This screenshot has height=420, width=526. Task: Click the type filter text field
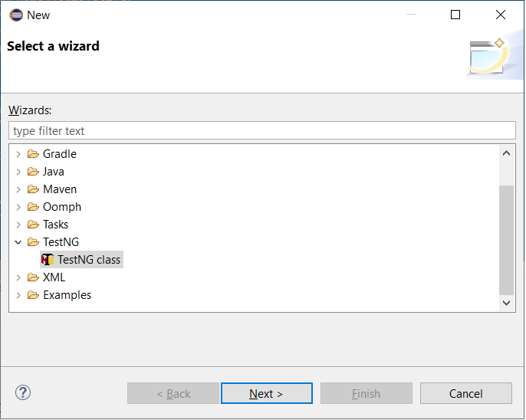point(262,131)
